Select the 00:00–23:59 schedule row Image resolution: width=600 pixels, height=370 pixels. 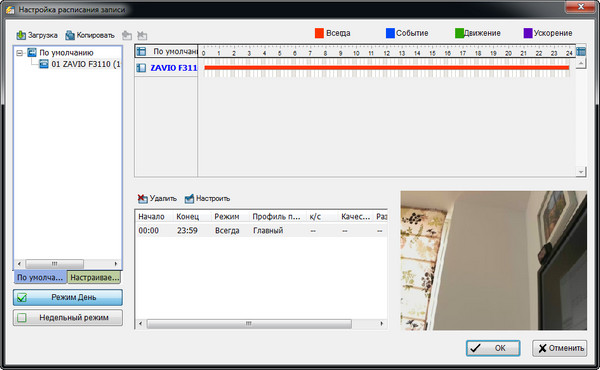[x=261, y=231]
